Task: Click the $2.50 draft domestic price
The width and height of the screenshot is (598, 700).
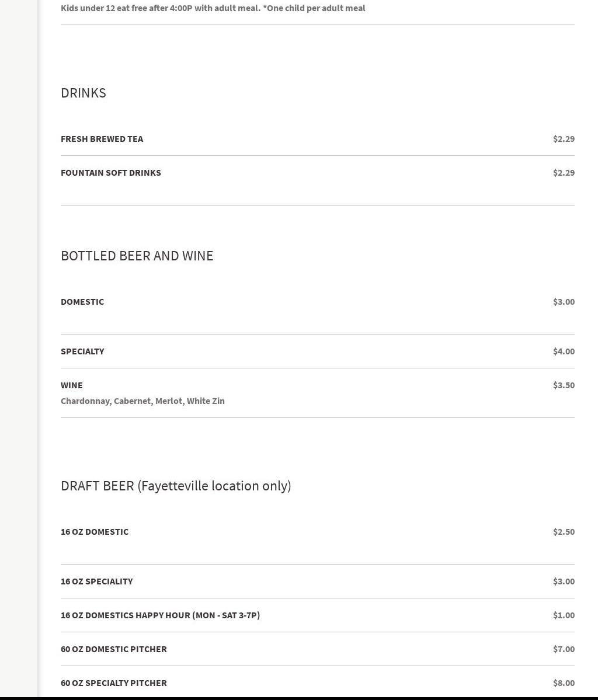Action: (x=564, y=532)
